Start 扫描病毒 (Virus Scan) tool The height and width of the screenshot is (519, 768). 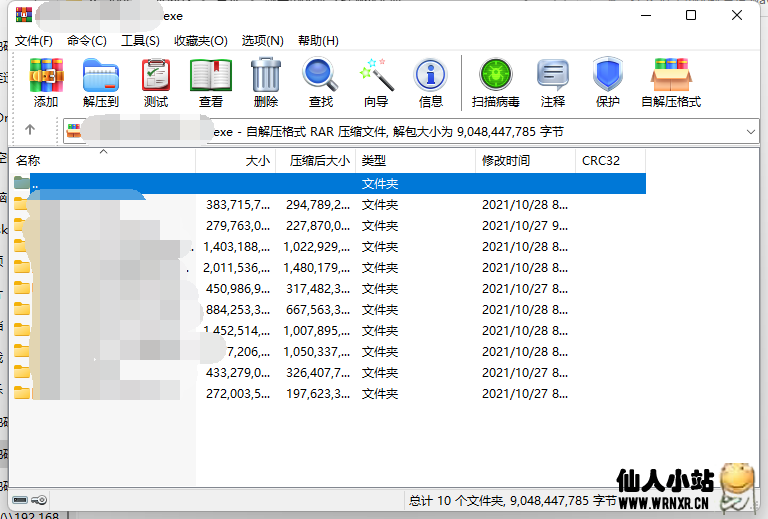coord(495,82)
